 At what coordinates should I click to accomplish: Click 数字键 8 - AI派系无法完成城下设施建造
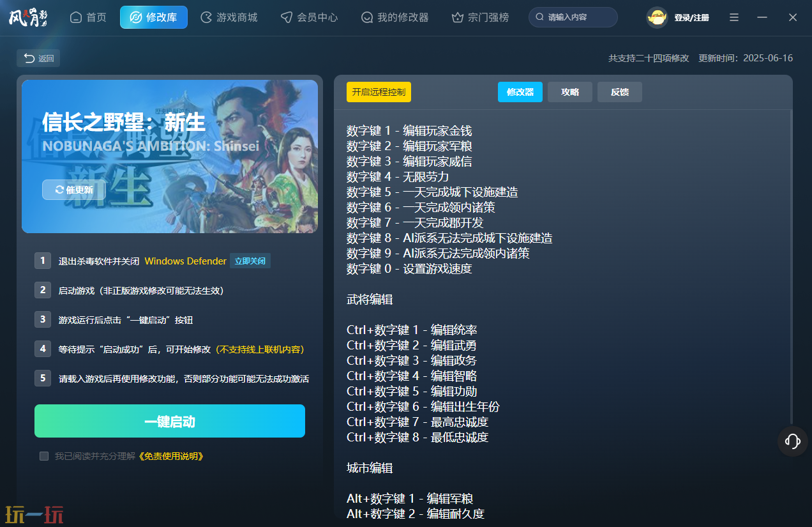[x=449, y=238]
